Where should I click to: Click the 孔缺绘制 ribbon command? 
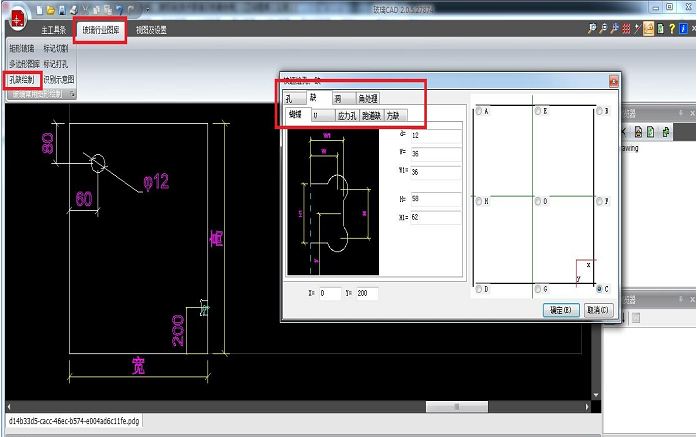[21, 79]
